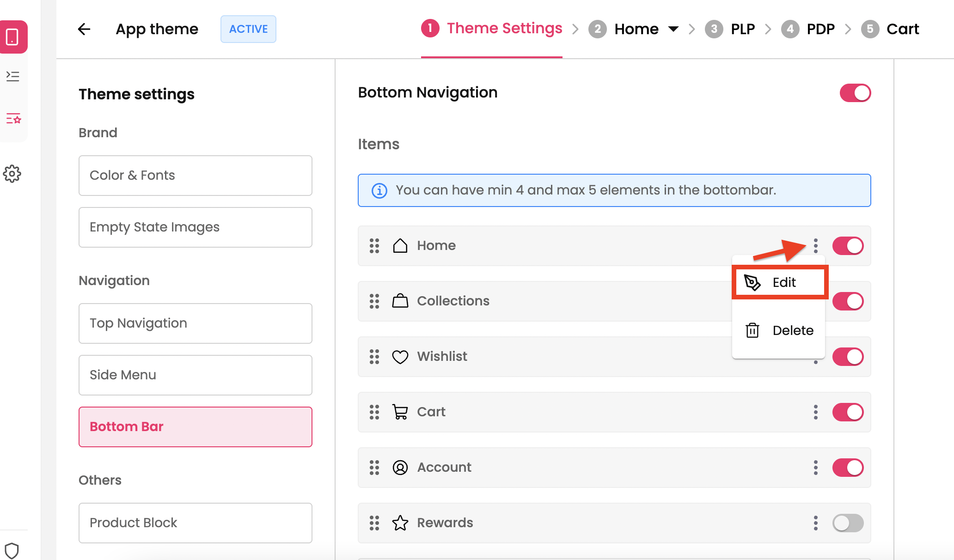Open the star list sidebar icon
The height and width of the screenshot is (560, 954).
point(13,119)
